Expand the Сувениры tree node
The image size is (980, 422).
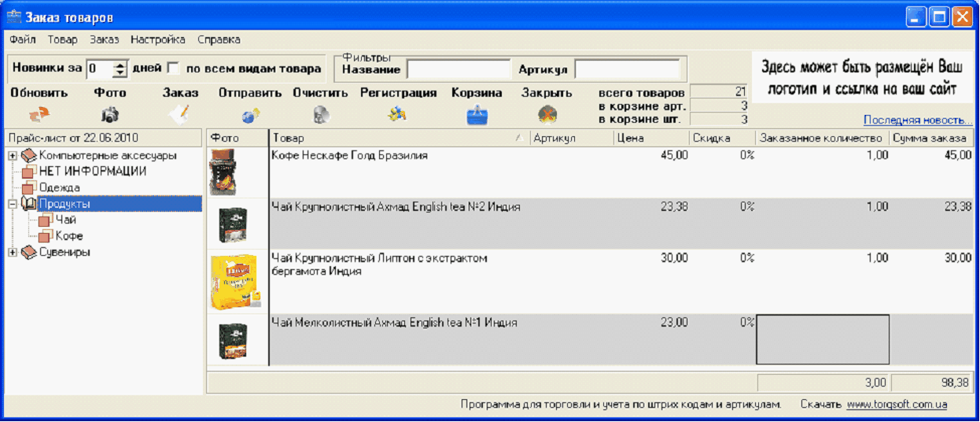click(x=13, y=252)
